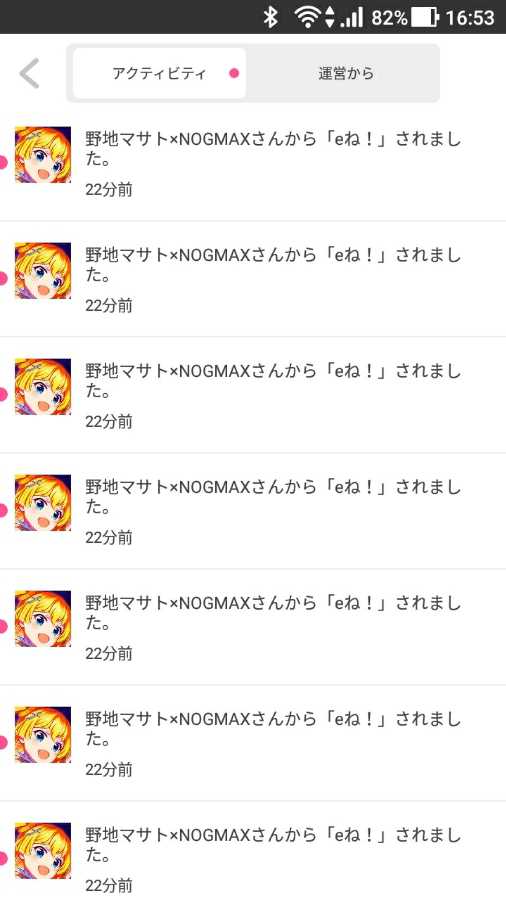Switch to the アクティビティ tab
This screenshot has width=506, height=900.
pos(159,73)
